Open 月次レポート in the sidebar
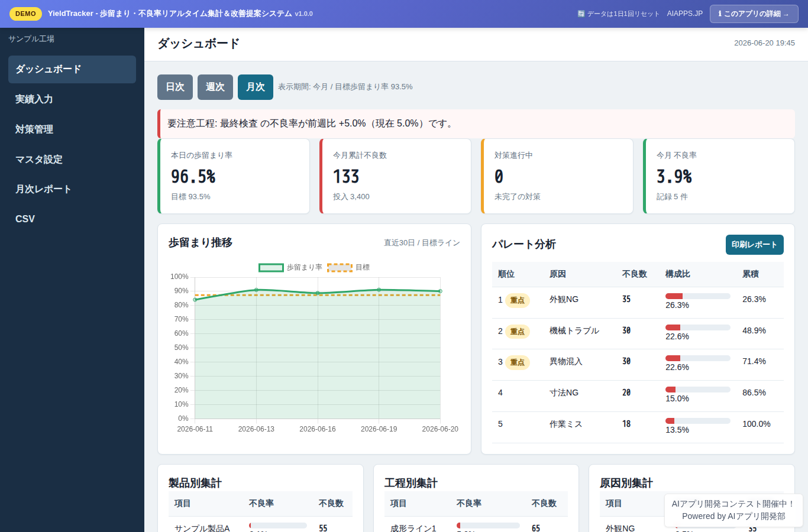This screenshot has height=532, width=808. 72,189
